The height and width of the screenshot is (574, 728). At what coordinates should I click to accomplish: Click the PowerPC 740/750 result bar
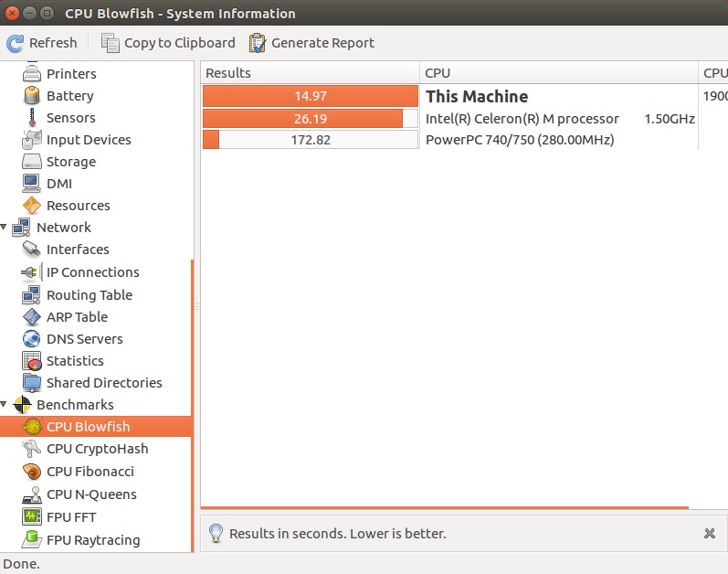click(x=311, y=140)
